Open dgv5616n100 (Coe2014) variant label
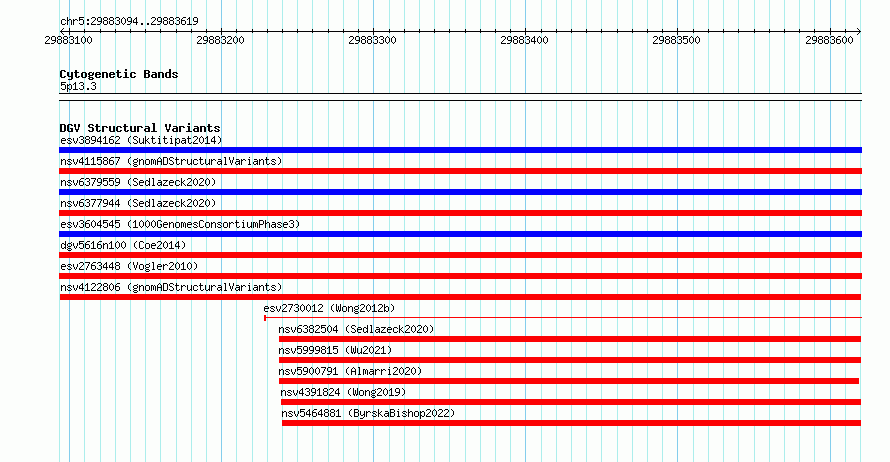890x462 pixels. point(123,245)
